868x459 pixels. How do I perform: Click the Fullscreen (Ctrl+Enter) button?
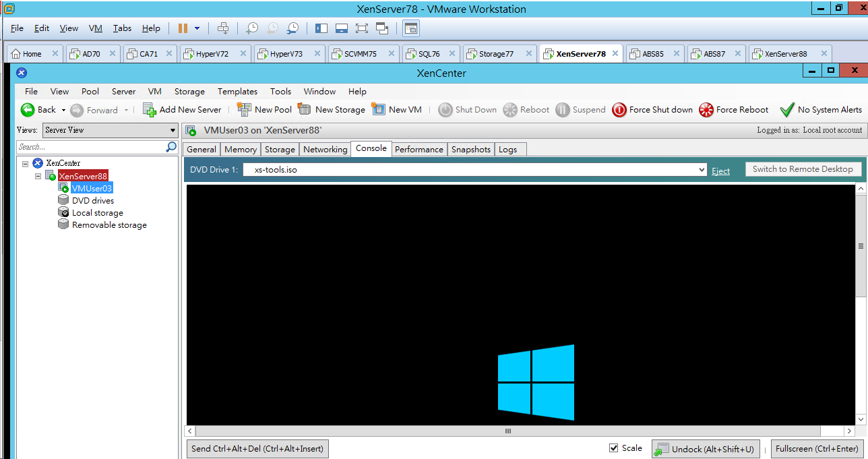click(817, 449)
